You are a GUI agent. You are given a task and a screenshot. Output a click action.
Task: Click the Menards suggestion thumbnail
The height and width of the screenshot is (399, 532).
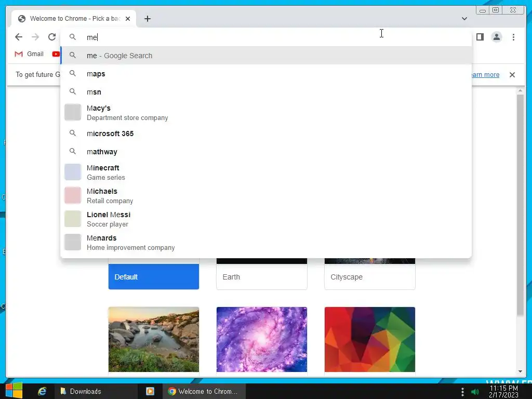[x=73, y=242]
